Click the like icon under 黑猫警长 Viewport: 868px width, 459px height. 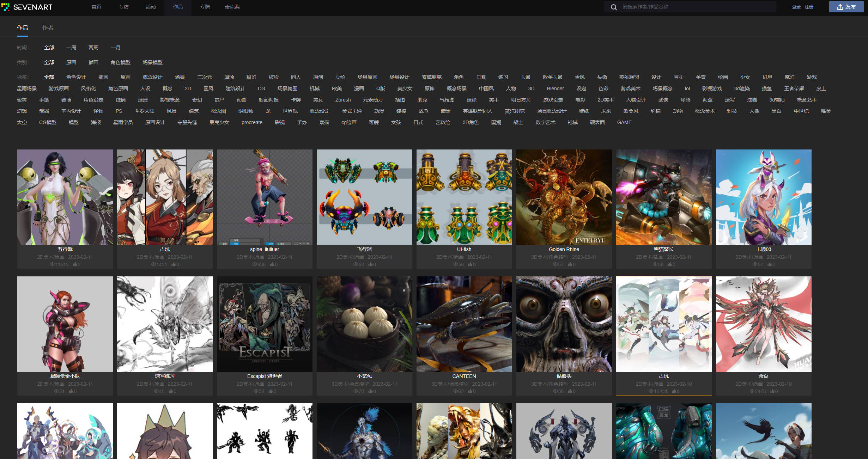(x=670, y=264)
